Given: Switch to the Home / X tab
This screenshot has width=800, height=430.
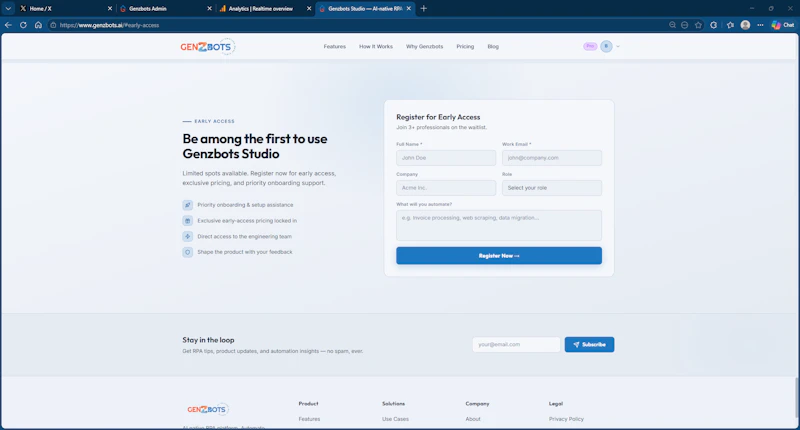Looking at the screenshot, I should [x=66, y=9].
